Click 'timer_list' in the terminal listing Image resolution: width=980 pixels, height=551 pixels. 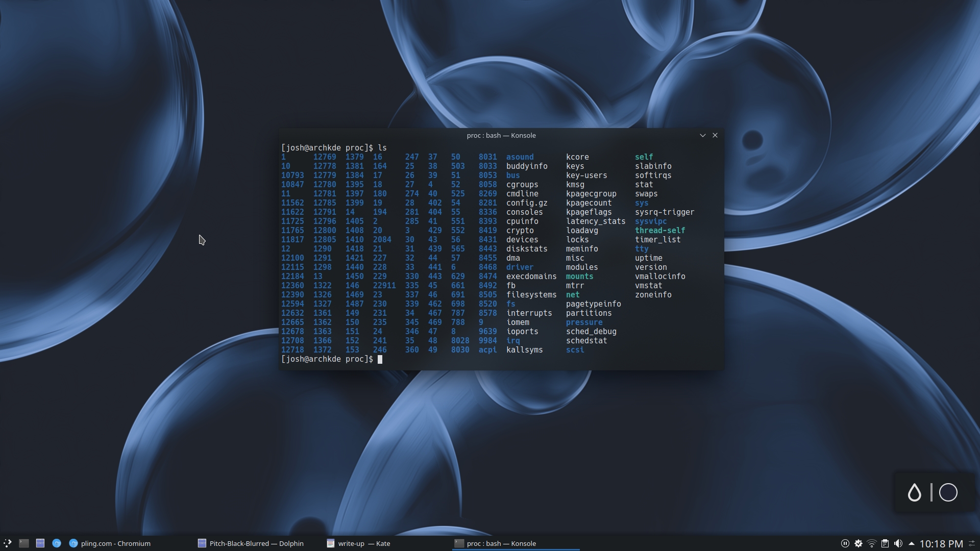pyautogui.click(x=657, y=240)
